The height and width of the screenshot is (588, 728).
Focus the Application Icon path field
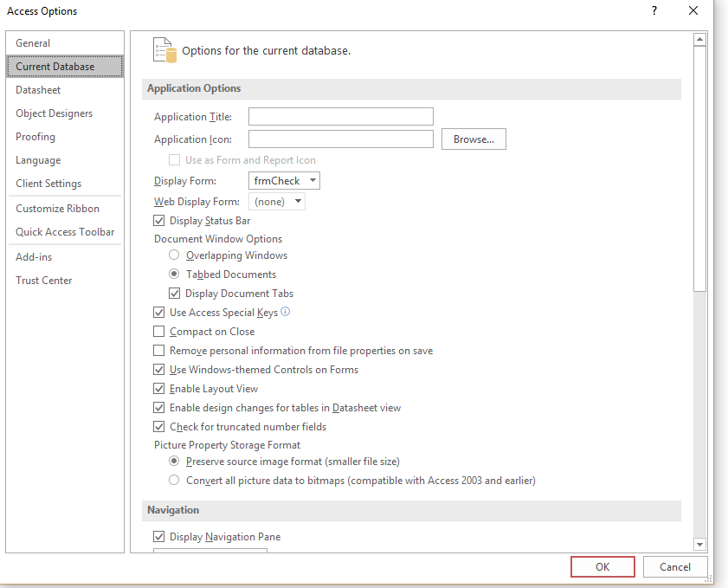(341, 139)
